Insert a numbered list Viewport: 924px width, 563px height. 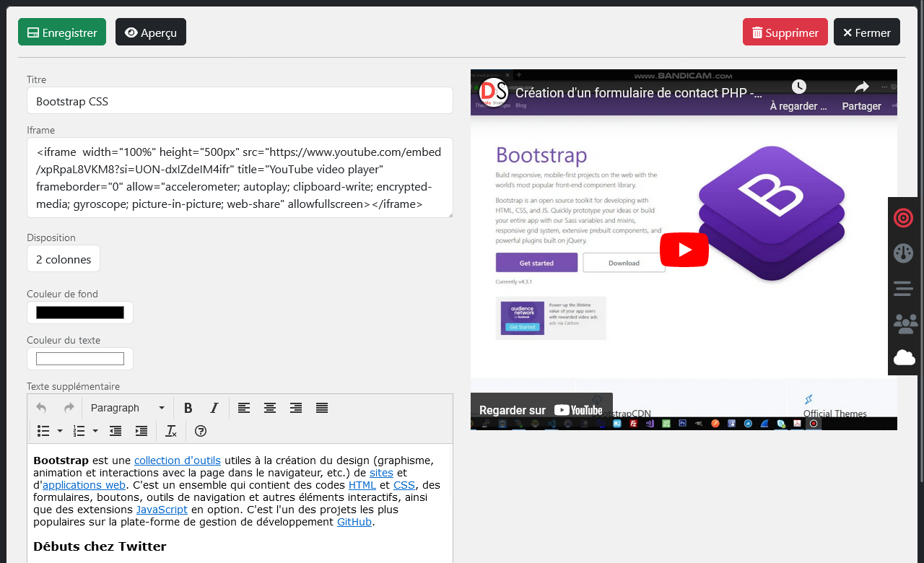point(79,431)
